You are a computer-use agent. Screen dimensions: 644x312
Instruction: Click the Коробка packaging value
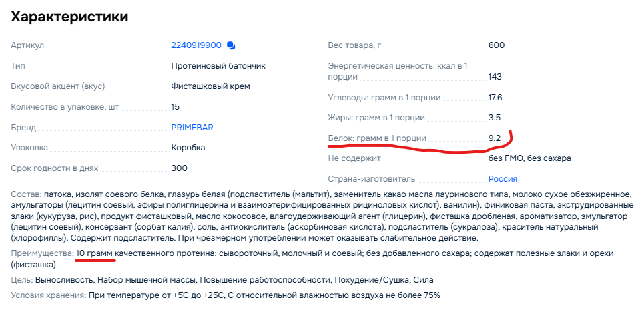tap(188, 147)
